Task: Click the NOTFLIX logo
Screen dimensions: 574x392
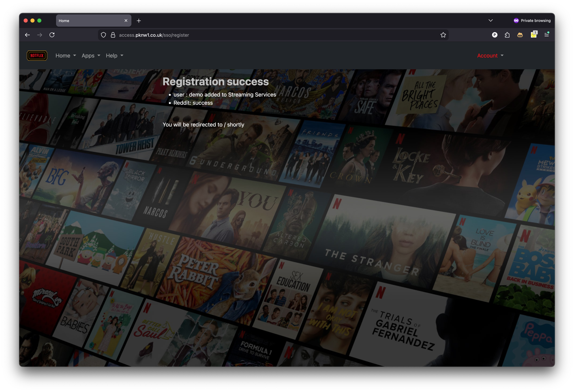Action: pos(37,56)
